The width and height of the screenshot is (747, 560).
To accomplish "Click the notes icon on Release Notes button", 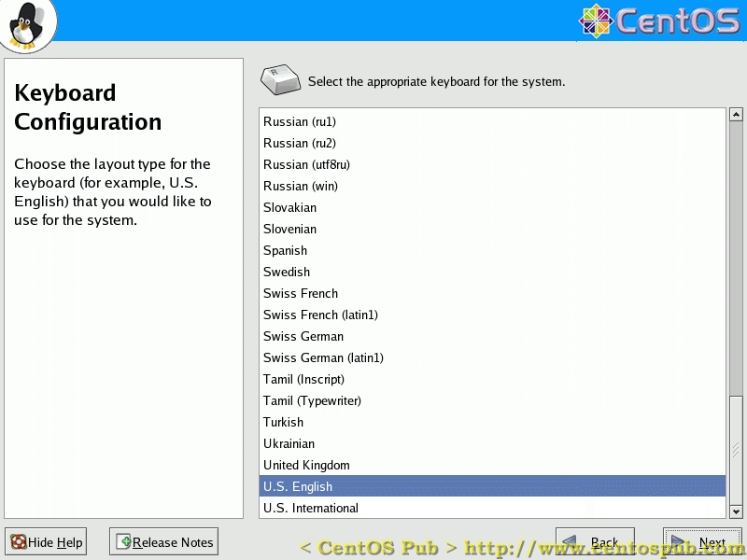I will click(123, 541).
